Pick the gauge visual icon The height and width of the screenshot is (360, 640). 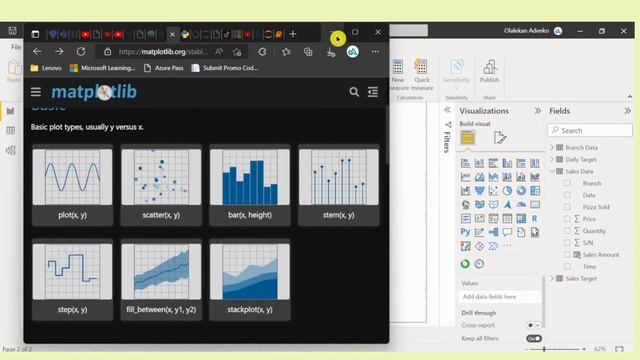tap(521, 204)
